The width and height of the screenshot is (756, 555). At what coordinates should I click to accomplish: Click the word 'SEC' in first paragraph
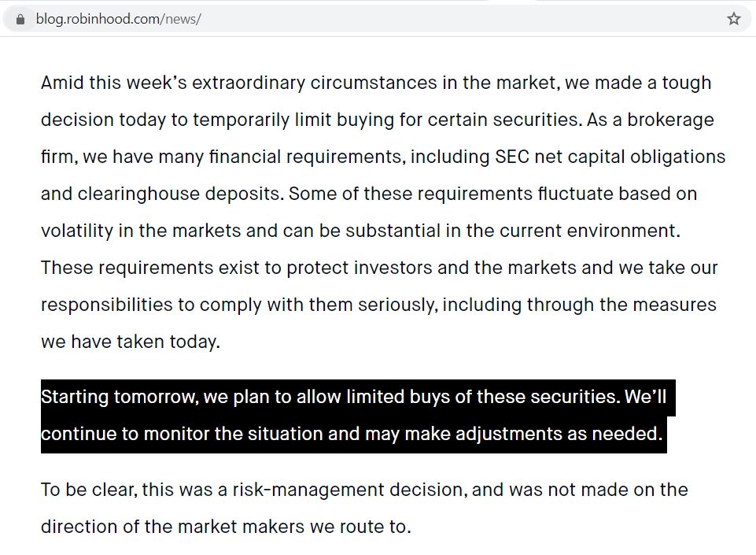[x=512, y=157]
